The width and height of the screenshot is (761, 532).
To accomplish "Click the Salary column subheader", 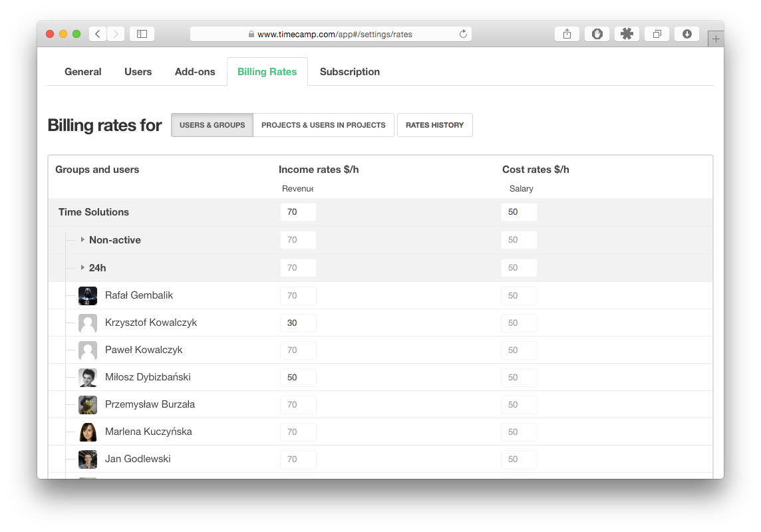I will pos(522,189).
